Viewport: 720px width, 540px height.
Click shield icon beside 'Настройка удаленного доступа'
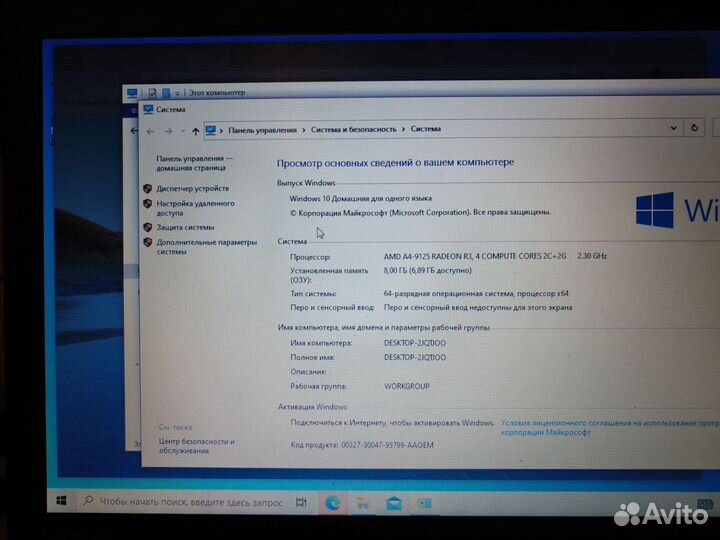point(147,203)
